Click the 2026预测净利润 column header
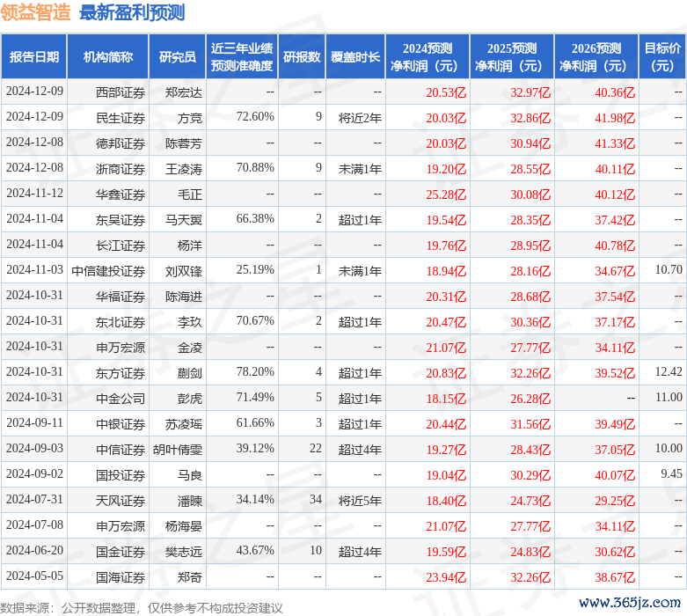 point(596,57)
